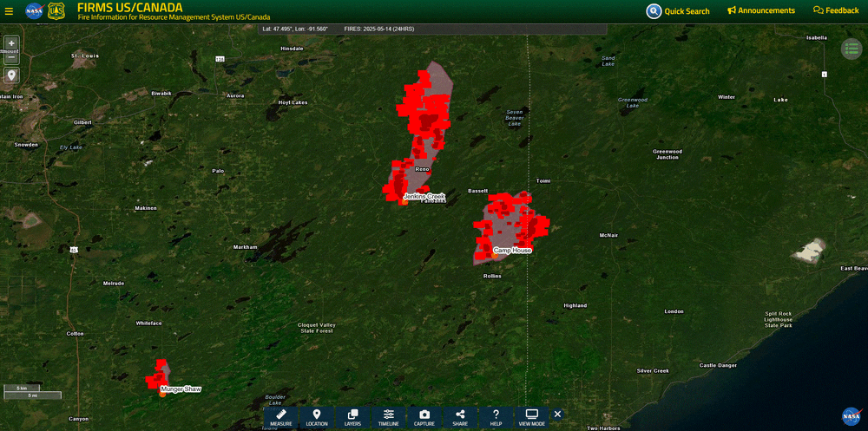Screen dimensions: 868x431
Task: Click the Markham place label
Action: coord(246,247)
